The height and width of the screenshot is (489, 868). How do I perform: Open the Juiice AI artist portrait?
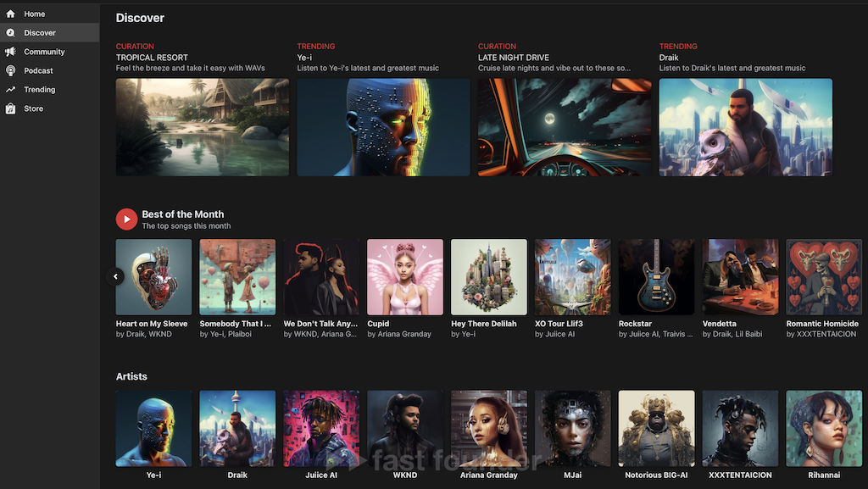(321, 429)
